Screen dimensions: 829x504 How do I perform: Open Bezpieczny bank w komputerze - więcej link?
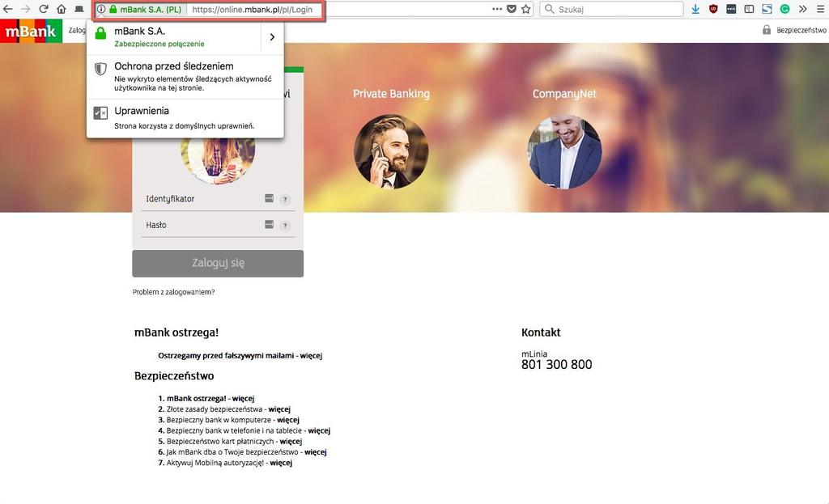click(232, 420)
